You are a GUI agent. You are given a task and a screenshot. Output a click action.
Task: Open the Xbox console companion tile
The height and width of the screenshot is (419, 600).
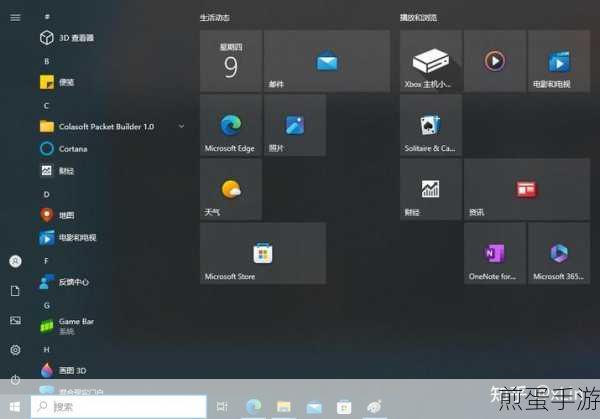point(431,61)
